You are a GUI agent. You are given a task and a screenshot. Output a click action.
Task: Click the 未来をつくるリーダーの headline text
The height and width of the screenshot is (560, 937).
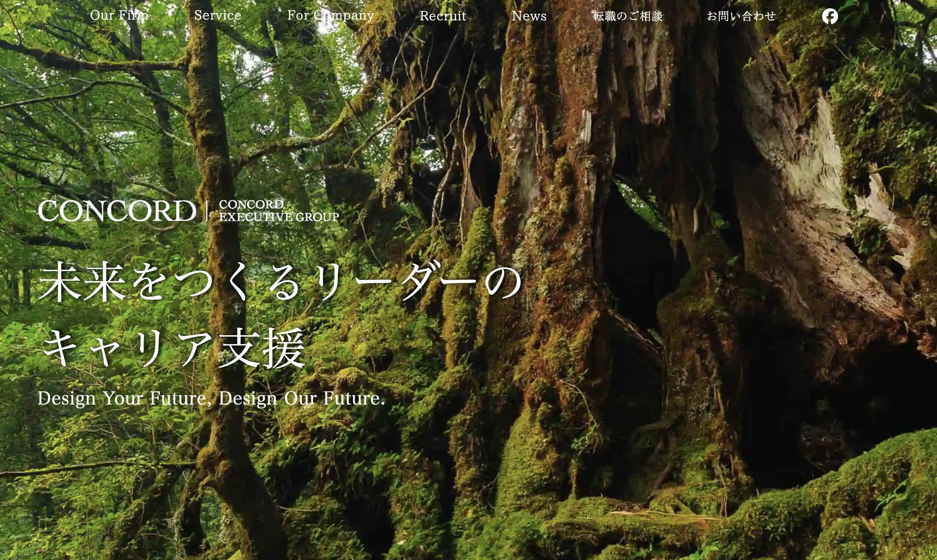[280, 282]
